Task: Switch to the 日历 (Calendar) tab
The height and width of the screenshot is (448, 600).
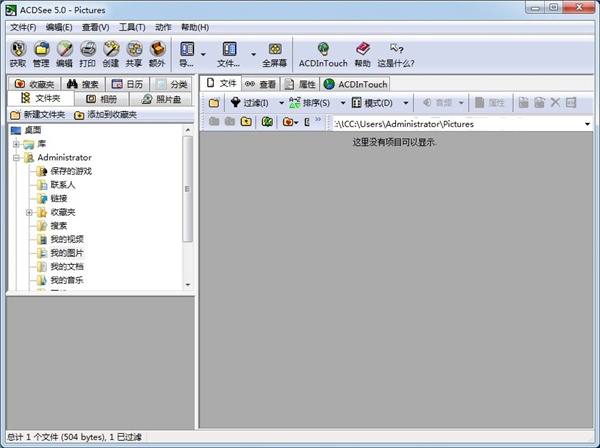Action: point(129,84)
